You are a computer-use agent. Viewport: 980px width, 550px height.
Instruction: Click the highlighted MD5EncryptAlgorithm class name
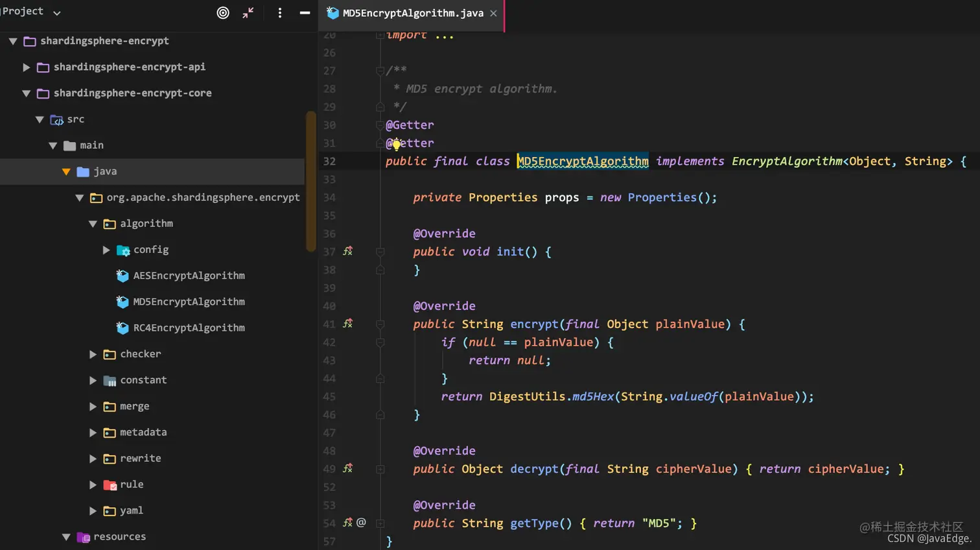(x=583, y=161)
